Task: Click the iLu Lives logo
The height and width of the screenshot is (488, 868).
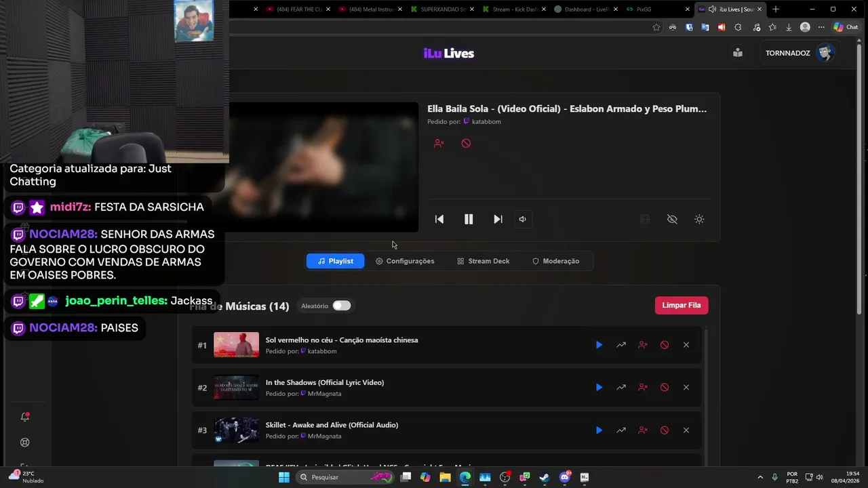Action: click(448, 54)
